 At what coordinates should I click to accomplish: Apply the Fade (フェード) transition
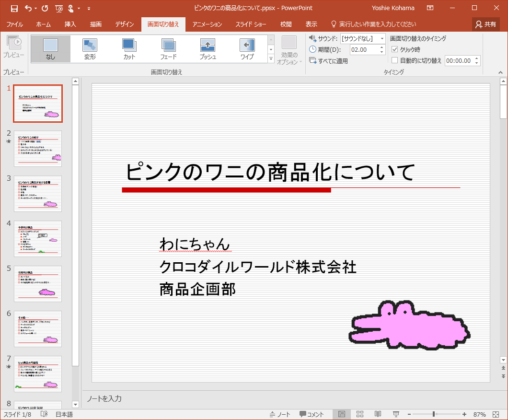coord(168,49)
